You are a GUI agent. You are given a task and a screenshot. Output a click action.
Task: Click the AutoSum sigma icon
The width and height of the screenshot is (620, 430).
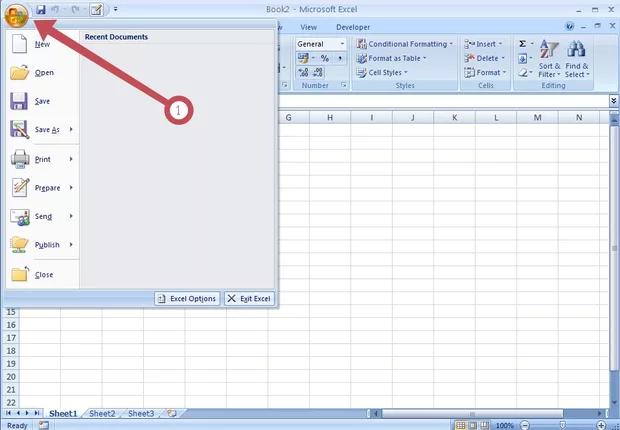[x=522, y=44]
